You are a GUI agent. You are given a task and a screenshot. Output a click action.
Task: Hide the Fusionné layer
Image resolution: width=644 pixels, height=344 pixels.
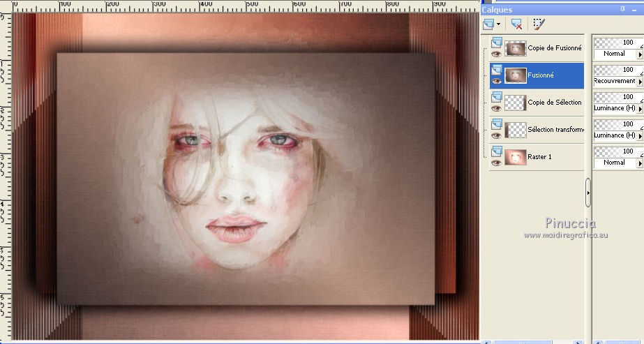496,81
